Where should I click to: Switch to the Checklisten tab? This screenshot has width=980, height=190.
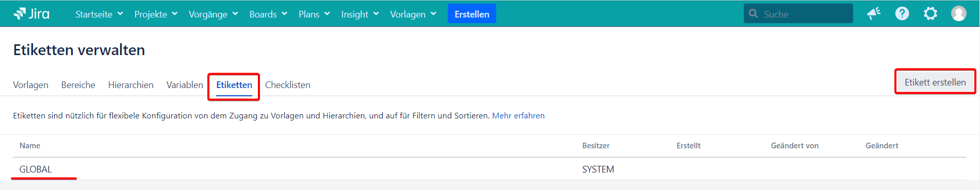pos(288,85)
